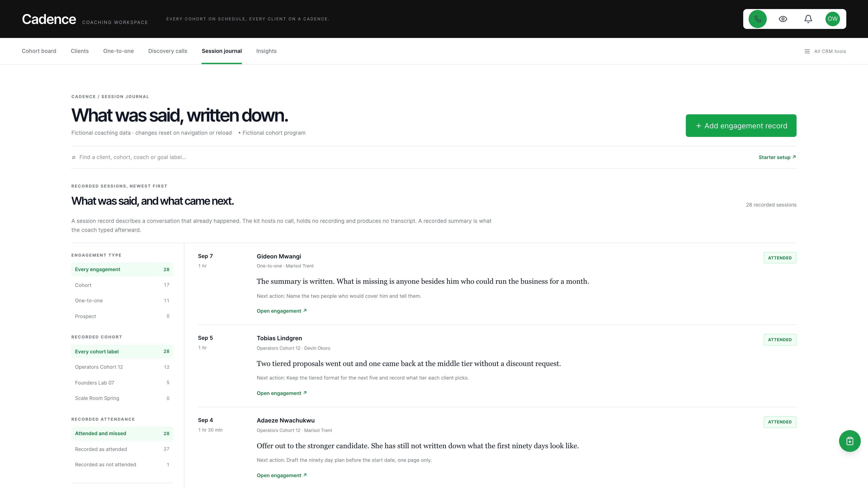This screenshot has width=868, height=488.
Task: Click the Attended badge on Sep 7 row
Action: [780, 258]
